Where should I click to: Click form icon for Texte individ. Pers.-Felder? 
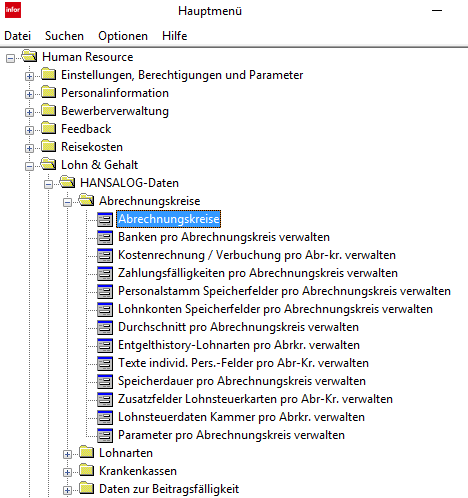coord(105,364)
